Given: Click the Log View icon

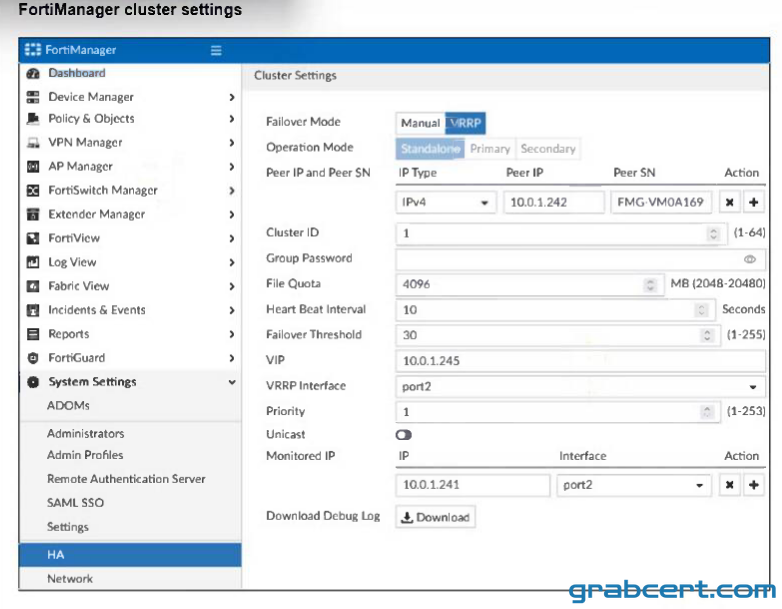Looking at the screenshot, I should (x=33, y=262).
